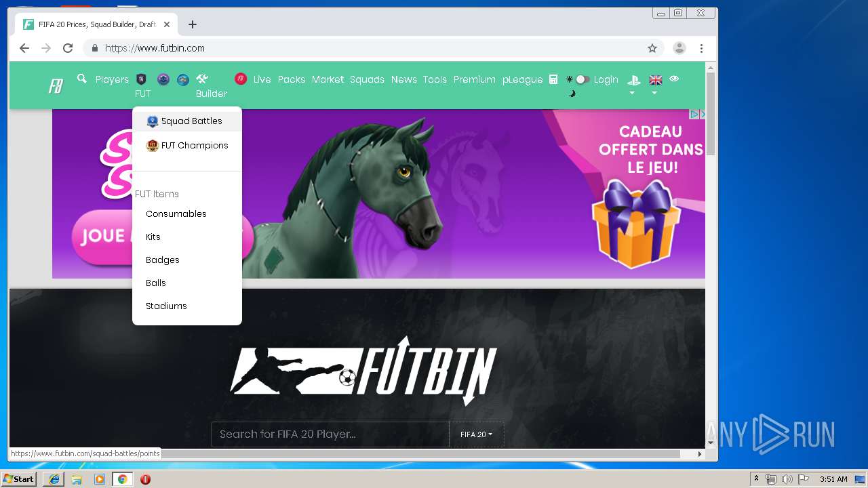
Task: Open the Chrome three-dot menu
Action: tap(701, 48)
